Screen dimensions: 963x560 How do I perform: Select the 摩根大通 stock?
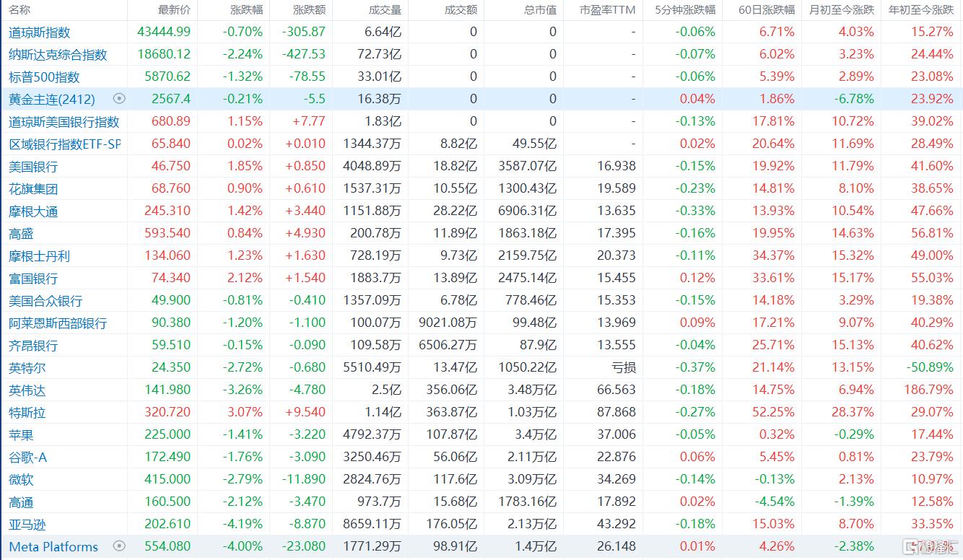33,211
